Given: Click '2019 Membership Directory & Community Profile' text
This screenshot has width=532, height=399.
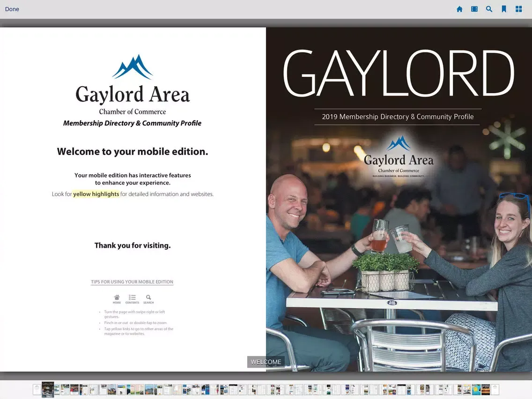Looking at the screenshot, I should tap(398, 117).
